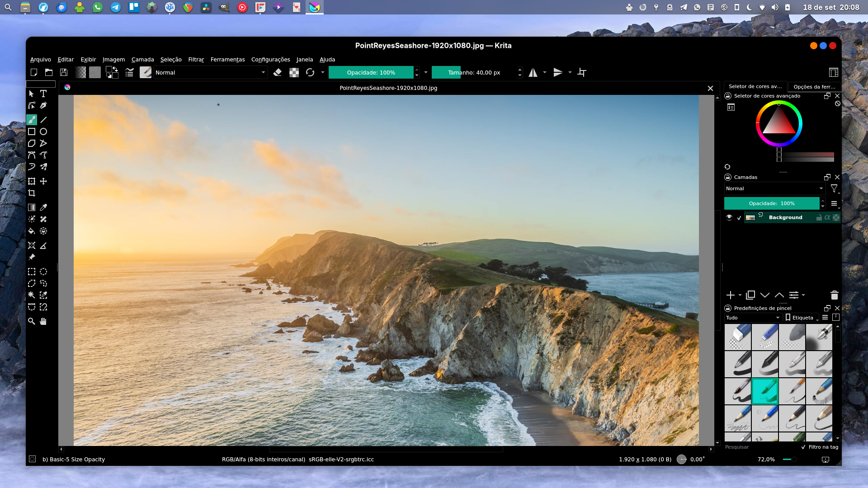Delete the current layer with the trash icon
Viewport: 868px width, 488px height.
click(x=834, y=295)
